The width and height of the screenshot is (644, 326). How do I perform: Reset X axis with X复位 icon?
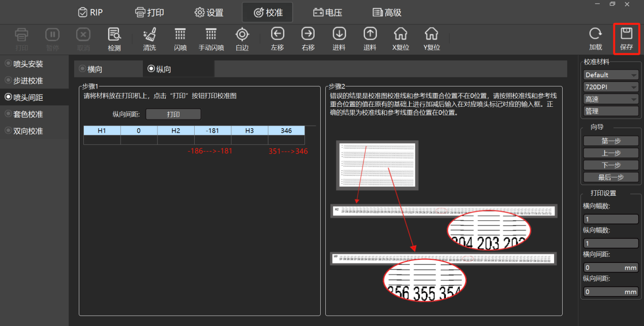point(401,34)
